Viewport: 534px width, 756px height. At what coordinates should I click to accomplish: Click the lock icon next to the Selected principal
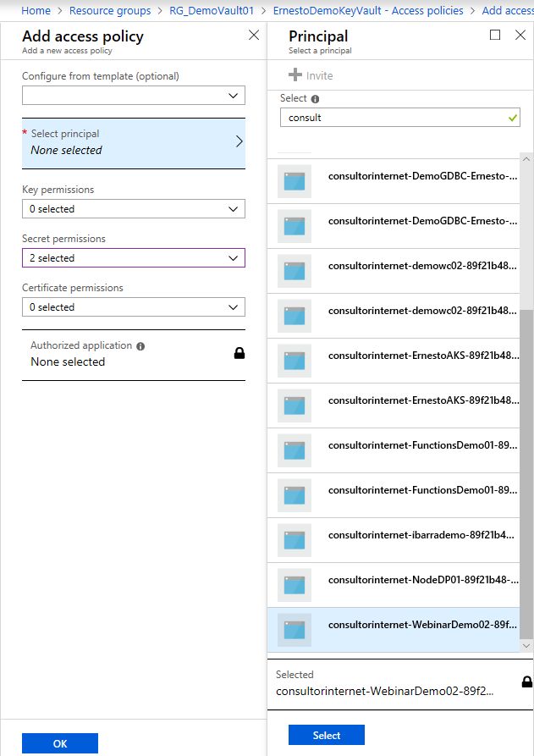527,682
